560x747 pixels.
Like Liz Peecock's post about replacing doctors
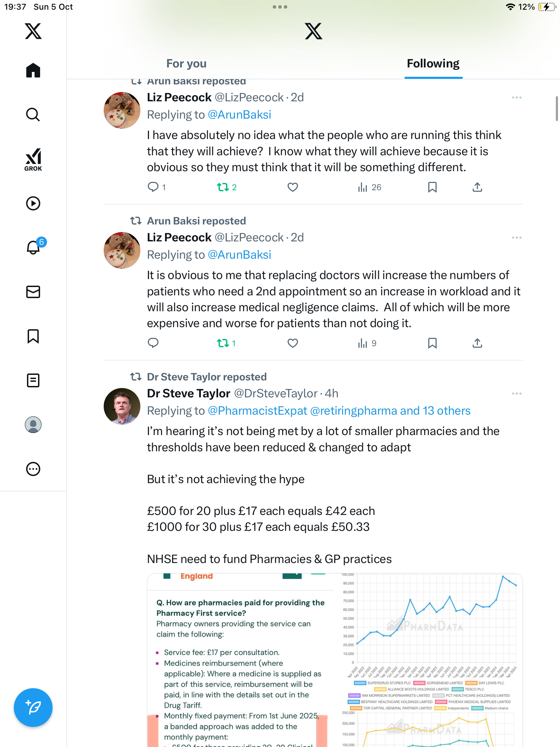(x=293, y=343)
